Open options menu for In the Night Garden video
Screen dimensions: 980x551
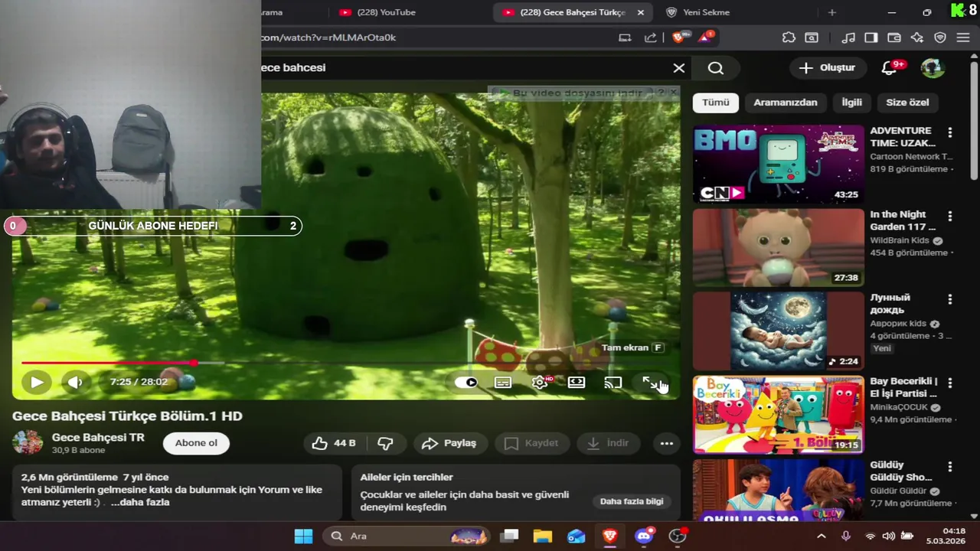pyautogui.click(x=949, y=216)
